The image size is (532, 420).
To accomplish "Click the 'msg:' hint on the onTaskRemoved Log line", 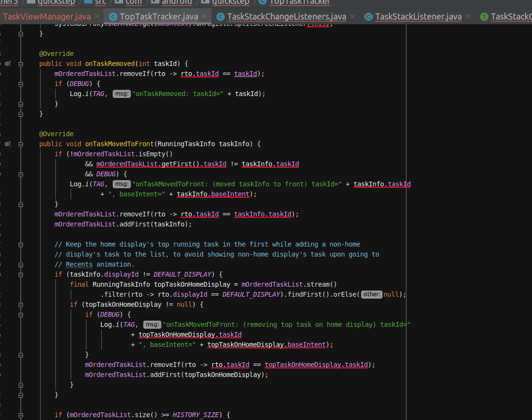I will [x=121, y=94].
